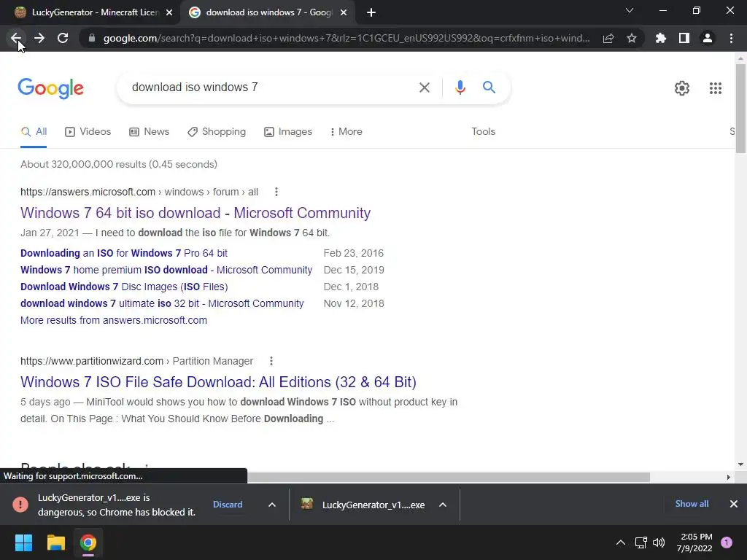Open More results from answers.microsoft.com
This screenshot has width=747, height=560.
click(113, 321)
